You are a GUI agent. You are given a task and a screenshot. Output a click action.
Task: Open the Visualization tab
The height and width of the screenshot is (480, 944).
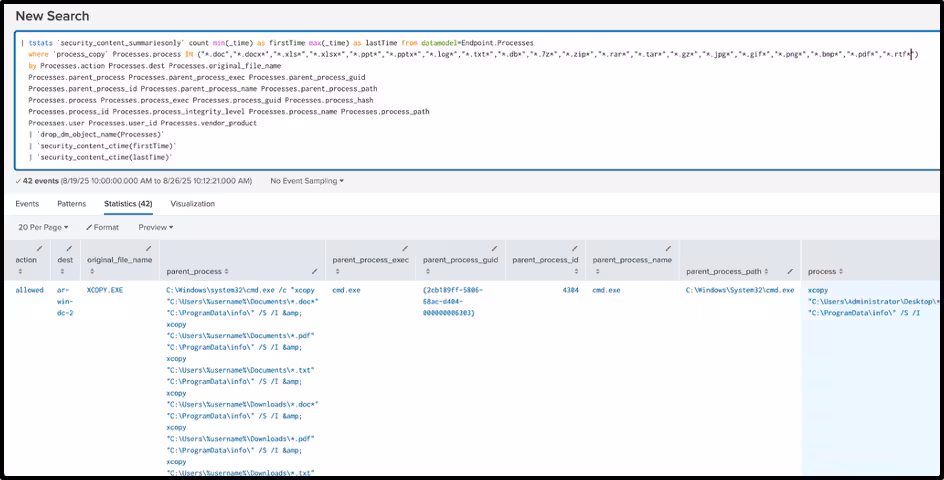pyautogui.click(x=192, y=203)
